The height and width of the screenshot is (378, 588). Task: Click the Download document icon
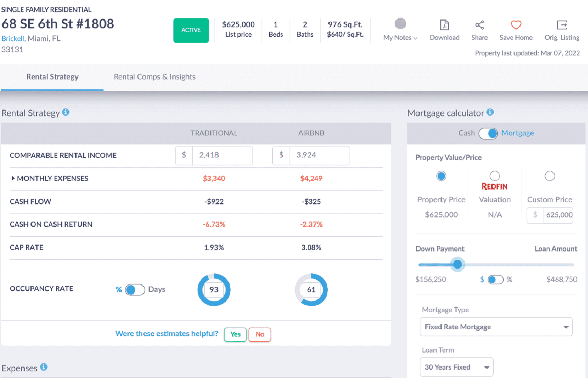444,25
